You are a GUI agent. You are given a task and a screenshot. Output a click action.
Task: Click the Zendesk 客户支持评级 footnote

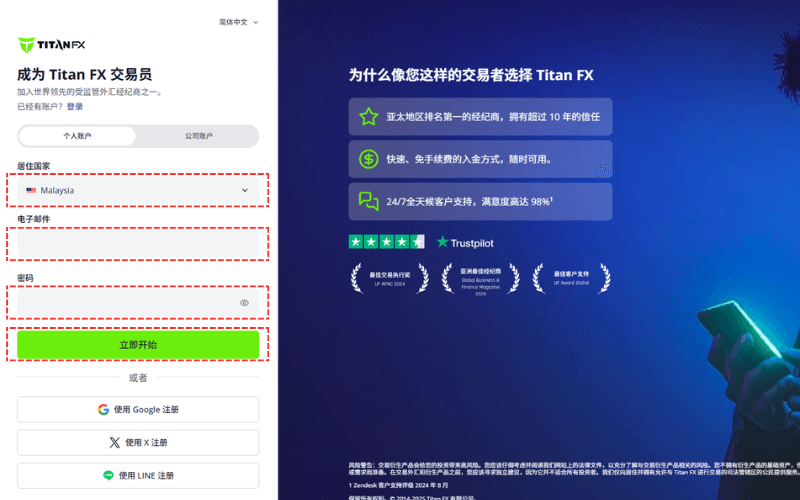398,485
